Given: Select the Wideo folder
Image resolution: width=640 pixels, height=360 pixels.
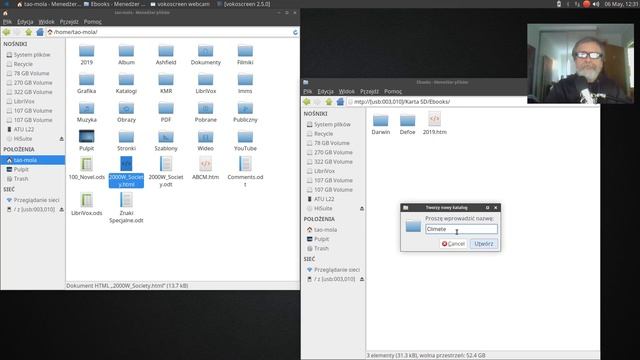Looking at the screenshot, I should pos(205,141).
